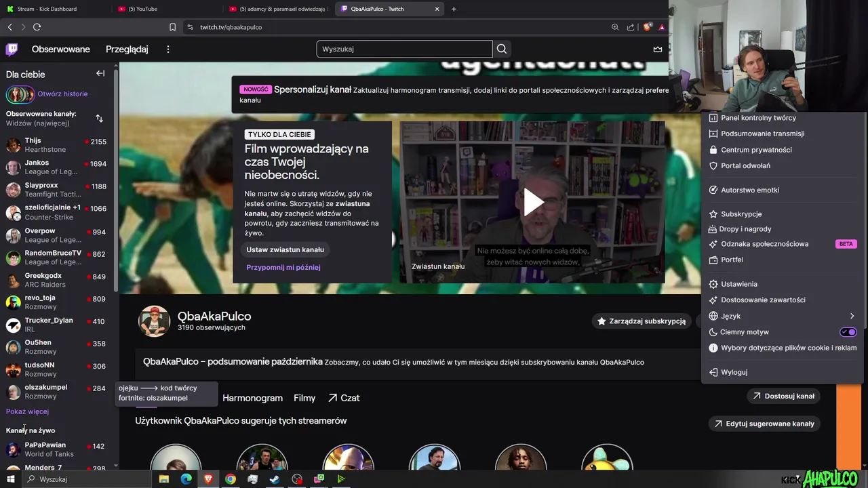The height and width of the screenshot is (488, 868).
Task: Open Jankos channel in sidebar
Action: (57, 167)
